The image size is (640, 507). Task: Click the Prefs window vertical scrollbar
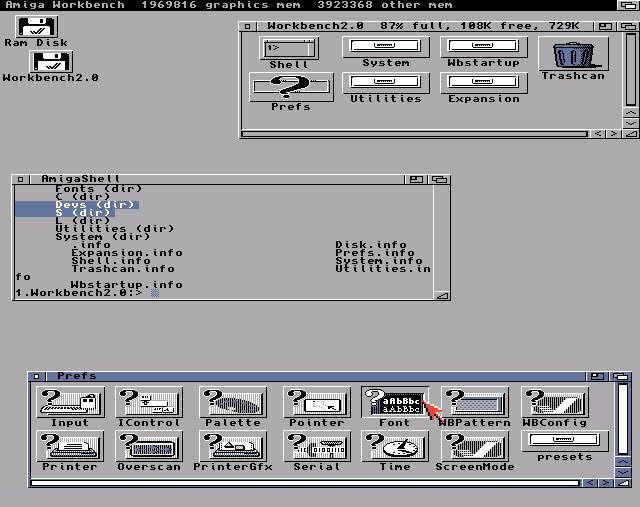pyautogui.click(x=623, y=419)
